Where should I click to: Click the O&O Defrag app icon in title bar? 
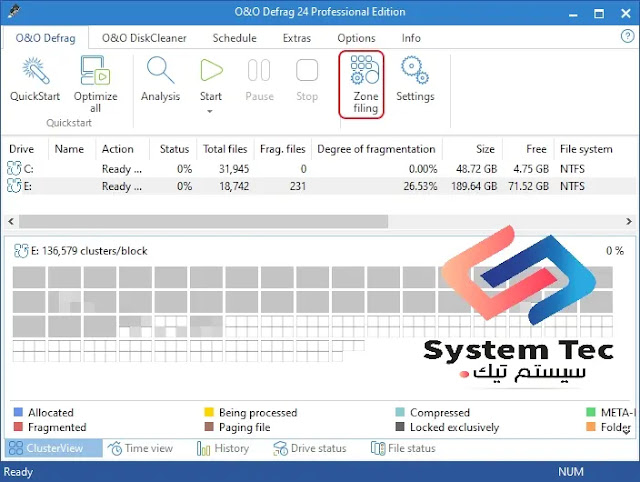pyautogui.click(x=14, y=11)
